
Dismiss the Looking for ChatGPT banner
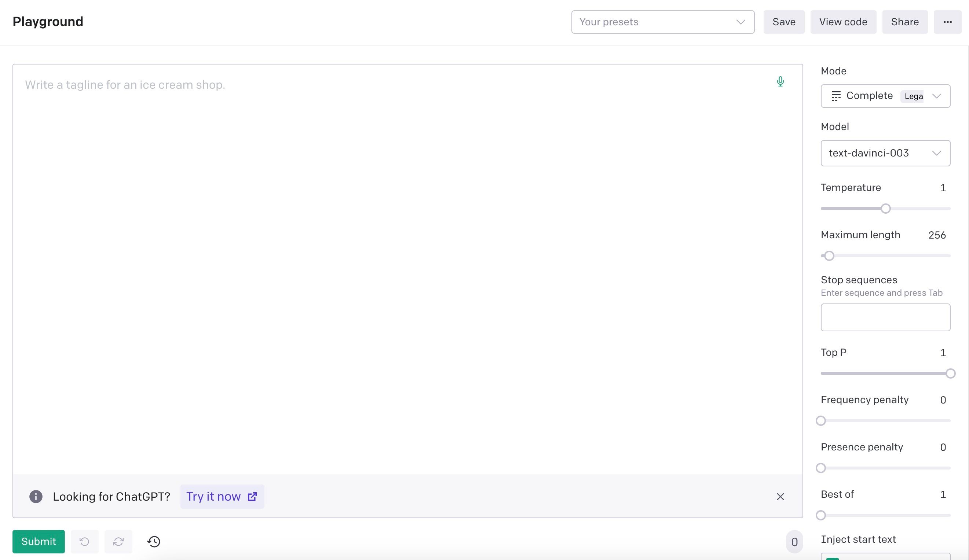click(x=780, y=497)
